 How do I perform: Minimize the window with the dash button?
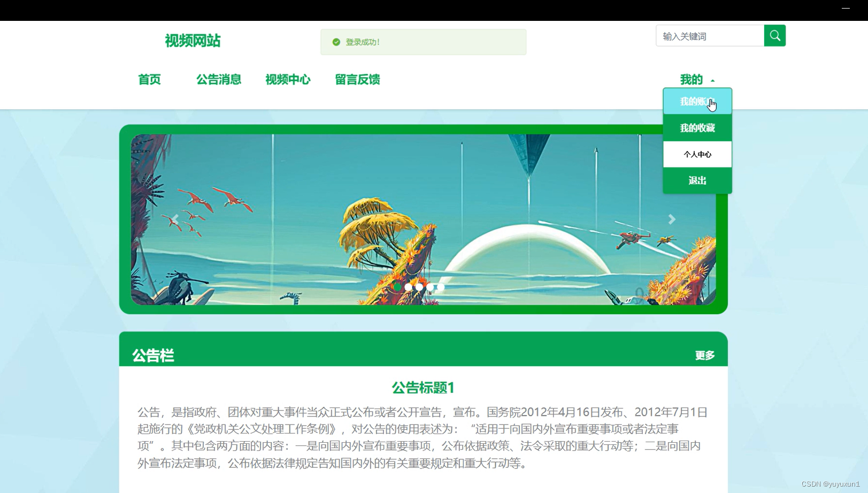pyautogui.click(x=846, y=9)
